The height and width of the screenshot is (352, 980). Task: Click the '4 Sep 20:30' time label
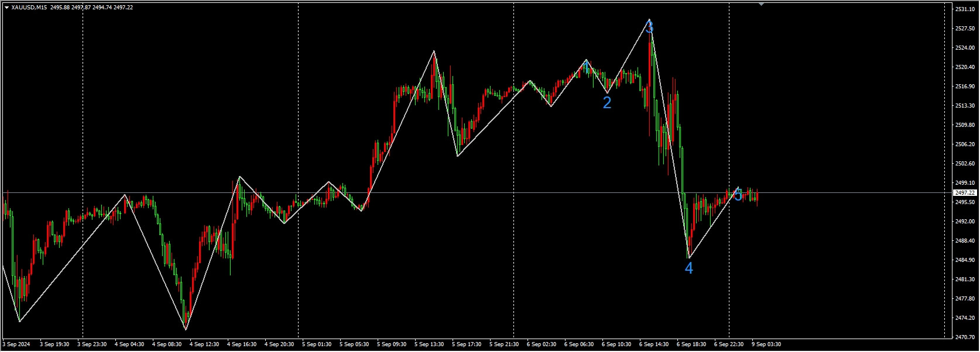point(279,344)
